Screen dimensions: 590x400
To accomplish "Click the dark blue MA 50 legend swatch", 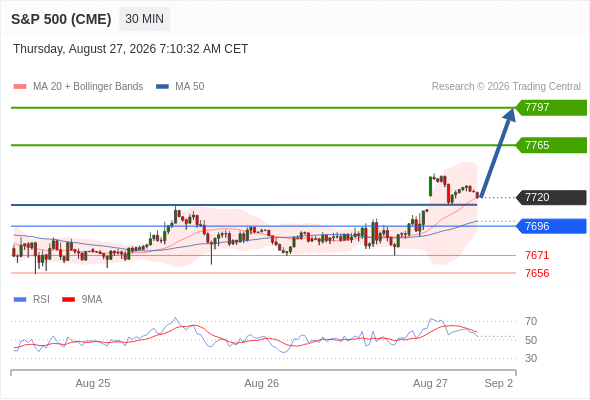I will [x=162, y=87].
